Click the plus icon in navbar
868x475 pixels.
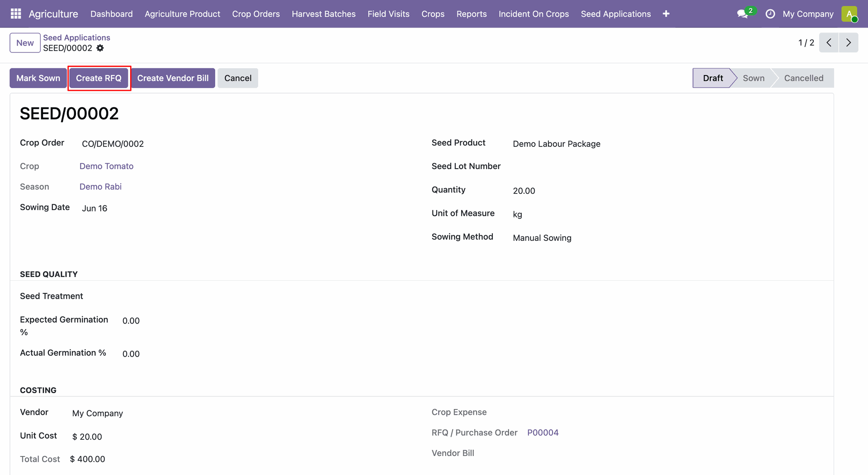[666, 14]
